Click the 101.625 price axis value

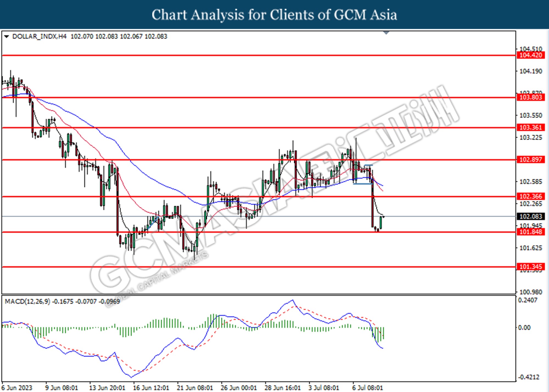(x=531, y=248)
